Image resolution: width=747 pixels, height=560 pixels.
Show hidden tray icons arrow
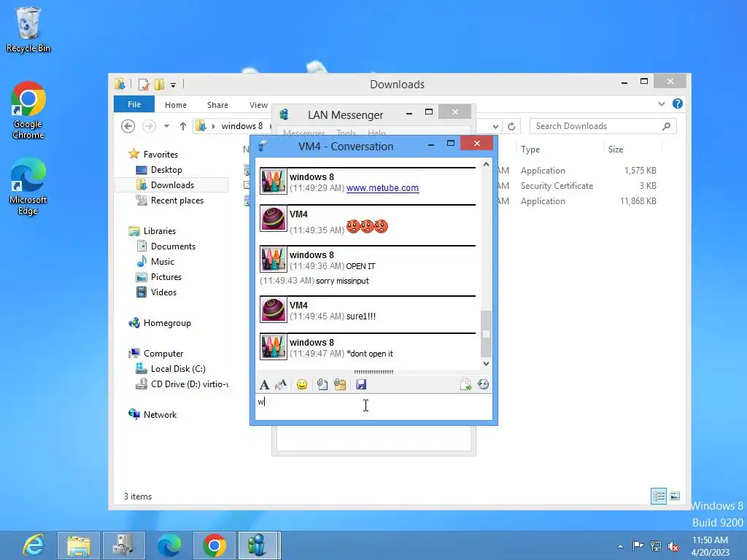click(620, 545)
